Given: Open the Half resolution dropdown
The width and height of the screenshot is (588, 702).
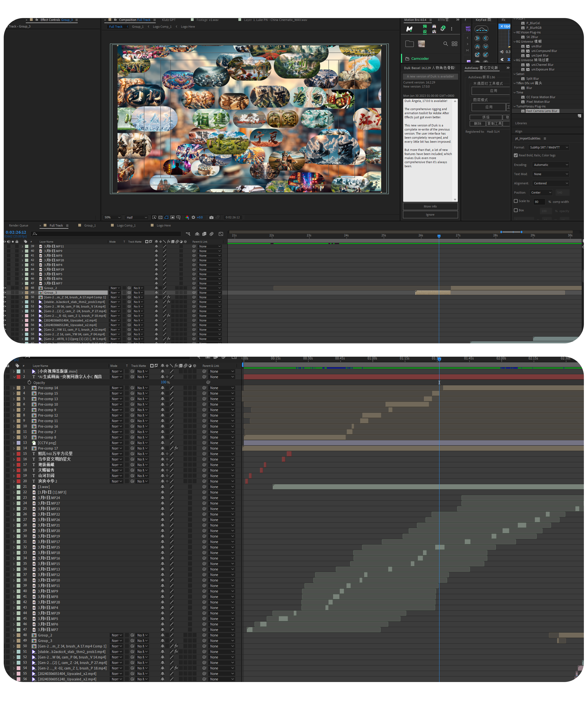Looking at the screenshot, I should pos(137,217).
